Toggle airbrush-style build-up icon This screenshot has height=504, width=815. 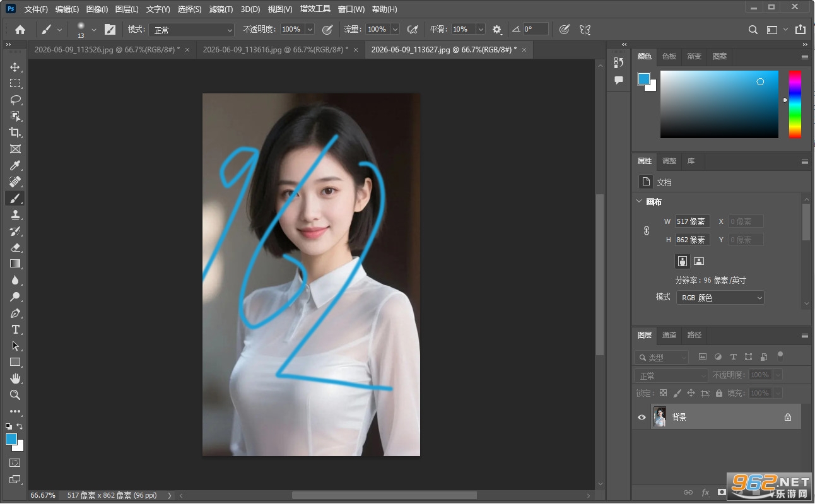pyautogui.click(x=413, y=29)
